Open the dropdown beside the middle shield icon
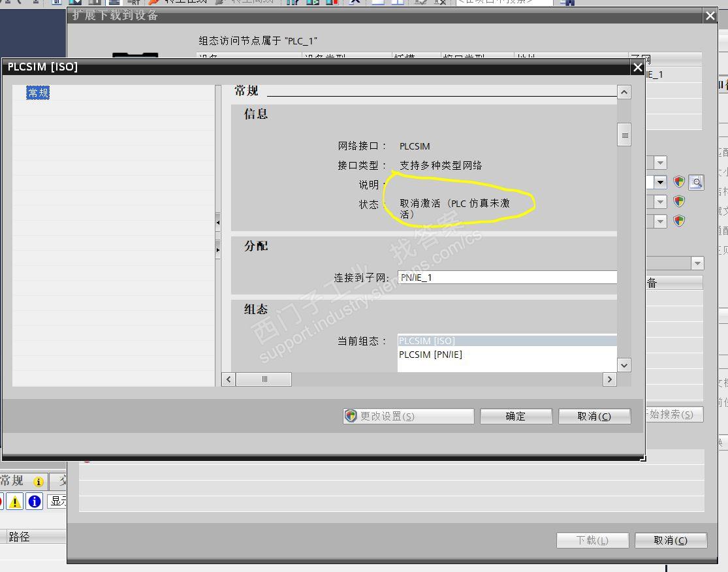Image resolution: width=728 pixels, height=572 pixels. point(660,202)
